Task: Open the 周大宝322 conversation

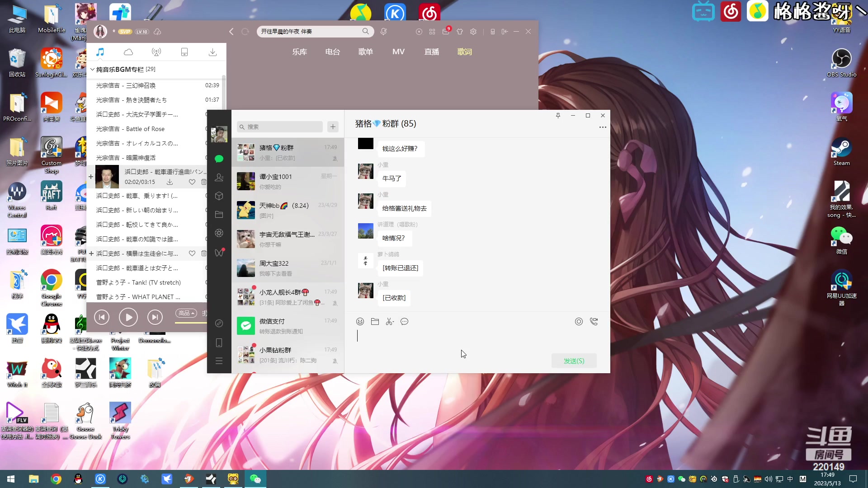Action: (x=288, y=268)
